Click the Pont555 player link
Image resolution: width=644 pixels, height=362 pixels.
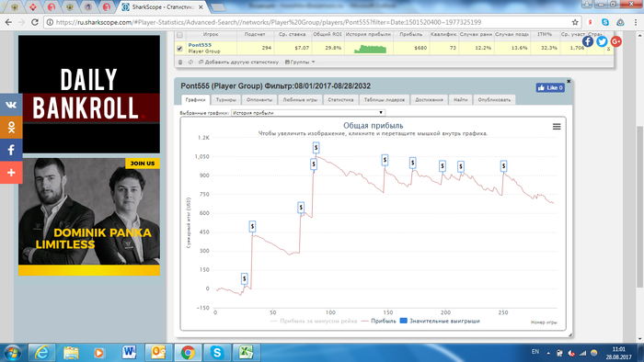200,45
